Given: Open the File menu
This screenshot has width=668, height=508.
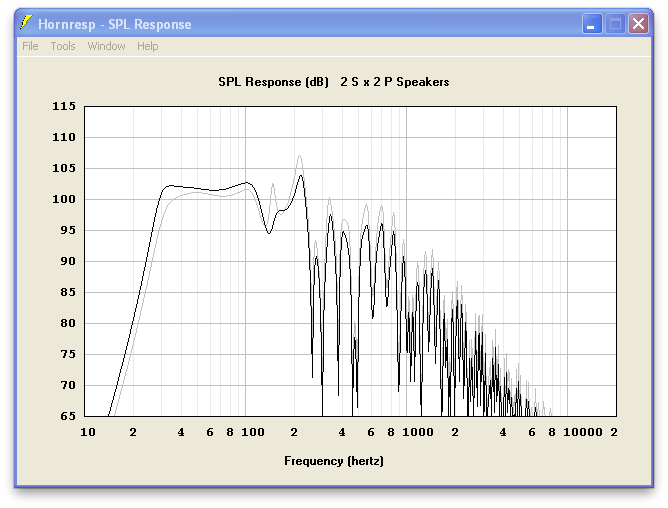Looking at the screenshot, I should point(30,46).
